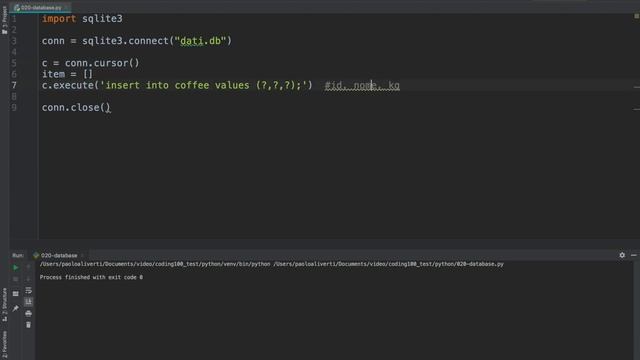Image resolution: width=640 pixels, height=360 pixels.
Task: Print the console output
Action: [28, 313]
